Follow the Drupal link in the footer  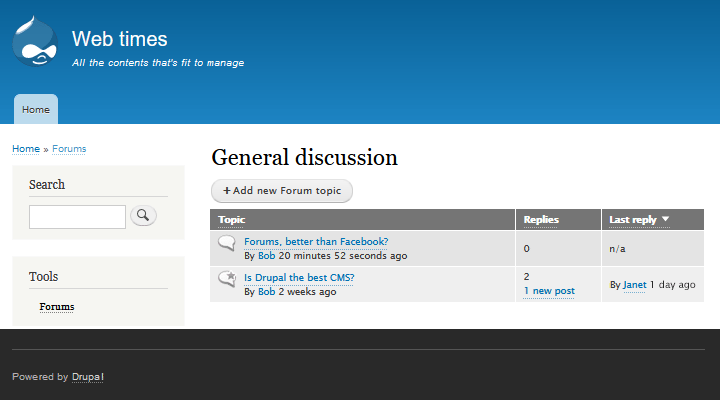pyautogui.click(x=88, y=377)
